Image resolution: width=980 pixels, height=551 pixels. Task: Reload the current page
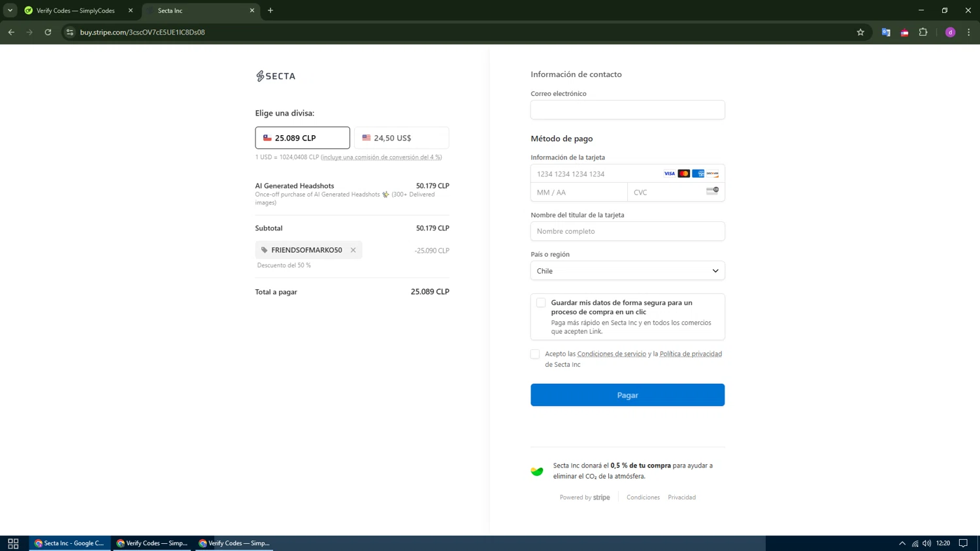pyautogui.click(x=48, y=32)
